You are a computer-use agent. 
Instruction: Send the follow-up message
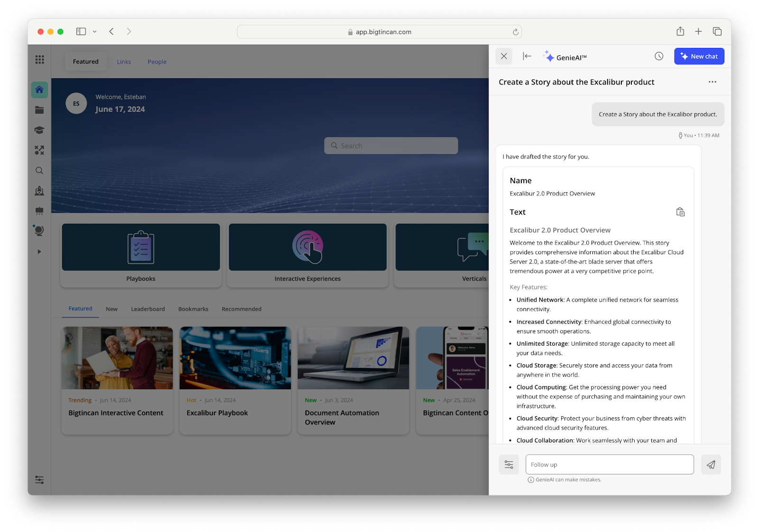click(x=711, y=465)
